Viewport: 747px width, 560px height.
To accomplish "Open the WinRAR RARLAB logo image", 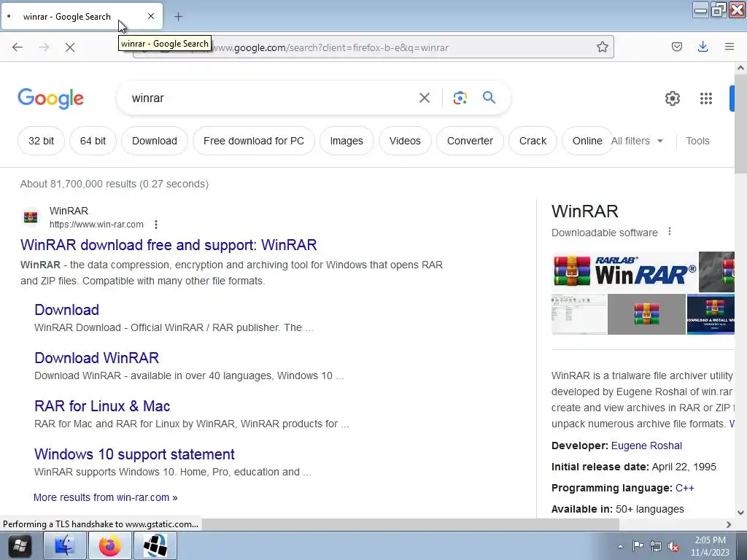I will pyautogui.click(x=624, y=271).
